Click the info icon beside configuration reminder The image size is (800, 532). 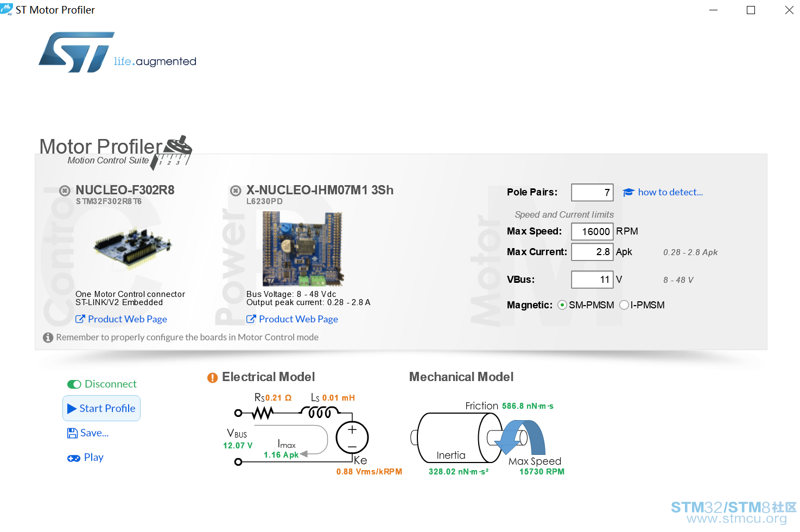(x=48, y=338)
